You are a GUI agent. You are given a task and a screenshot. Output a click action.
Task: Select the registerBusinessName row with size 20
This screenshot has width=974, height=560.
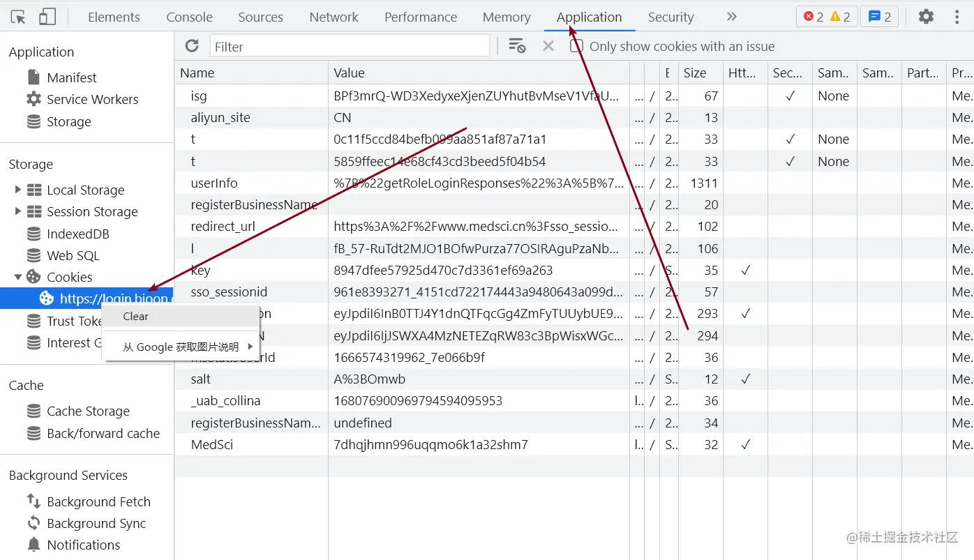pyautogui.click(x=574, y=204)
